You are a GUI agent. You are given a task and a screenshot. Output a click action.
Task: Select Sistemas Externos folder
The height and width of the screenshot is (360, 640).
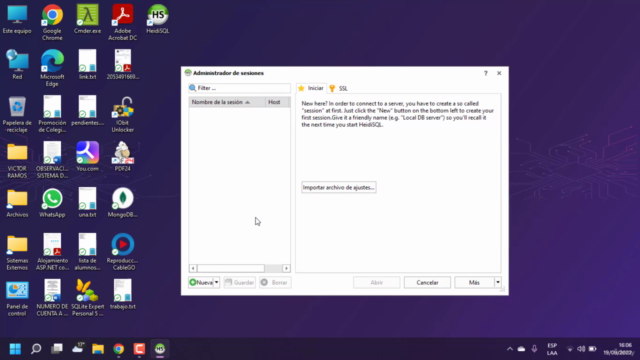point(17,253)
